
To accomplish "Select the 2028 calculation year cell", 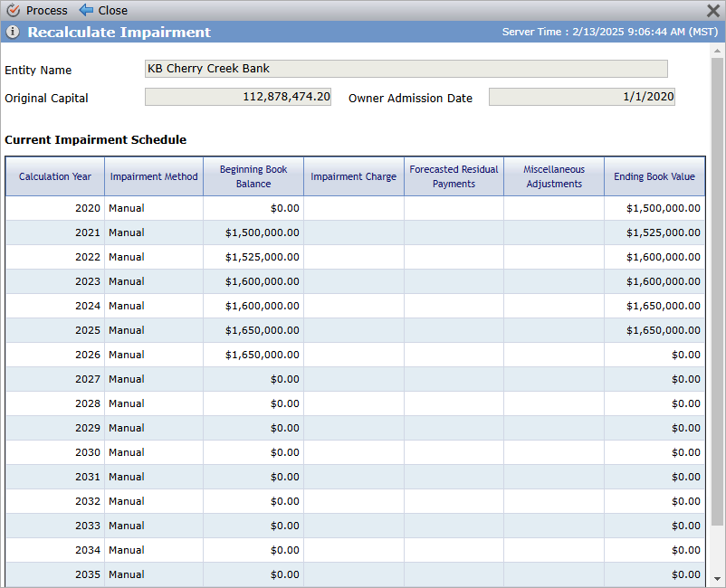I will pyautogui.click(x=55, y=403).
